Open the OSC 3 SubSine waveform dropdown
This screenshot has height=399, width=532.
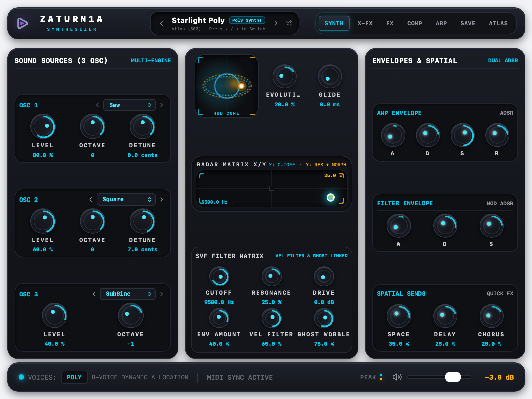tap(128, 294)
